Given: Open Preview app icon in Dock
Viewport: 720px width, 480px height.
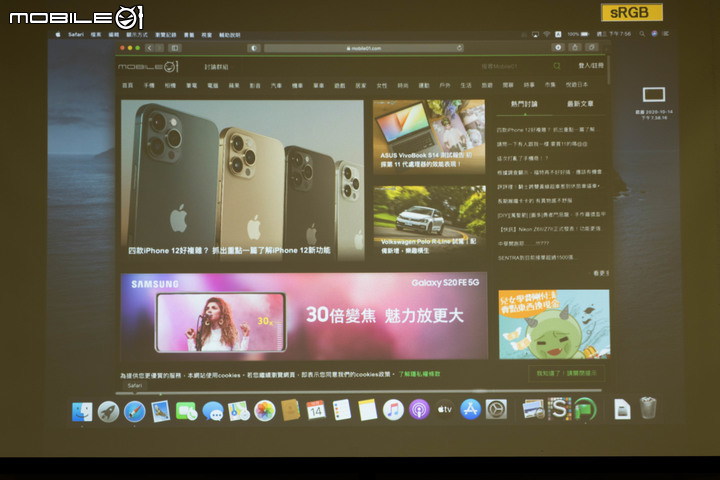Looking at the screenshot, I should (x=533, y=408).
